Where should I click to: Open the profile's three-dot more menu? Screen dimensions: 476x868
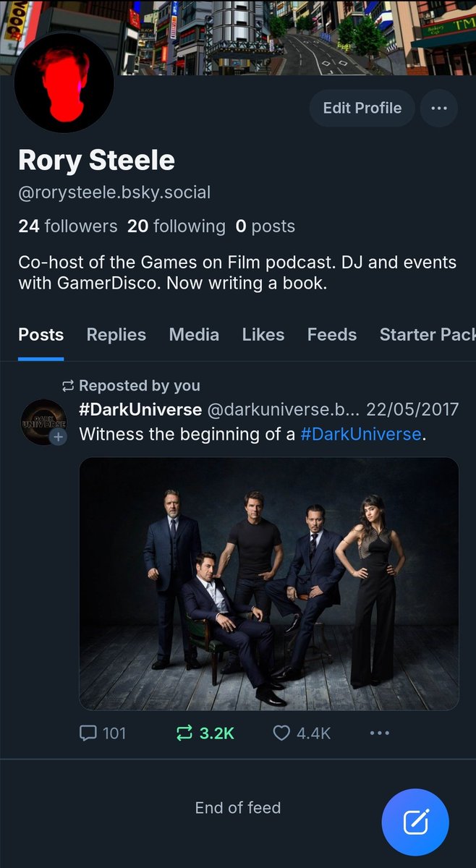click(x=438, y=108)
